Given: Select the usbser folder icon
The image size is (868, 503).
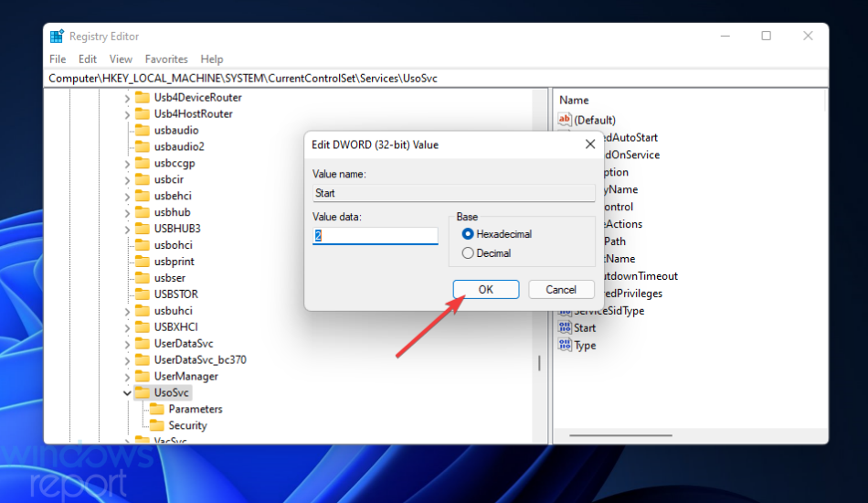Looking at the screenshot, I should tap(143, 277).
